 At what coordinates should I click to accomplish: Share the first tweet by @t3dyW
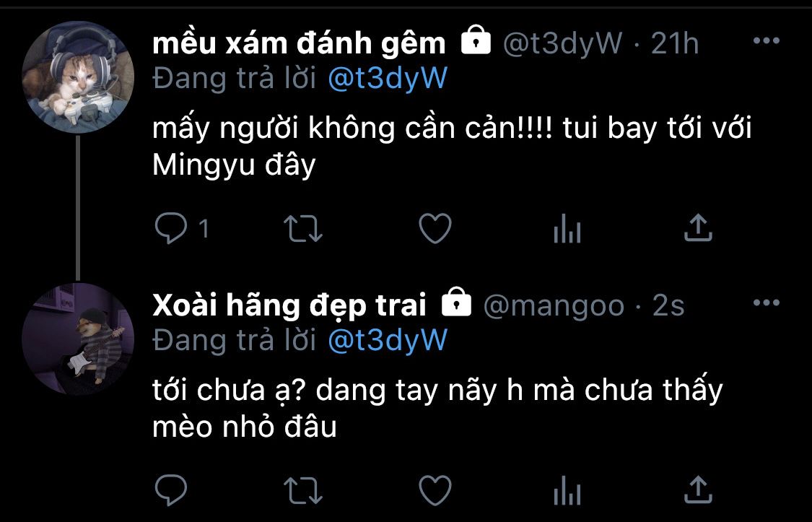point(698,228)
